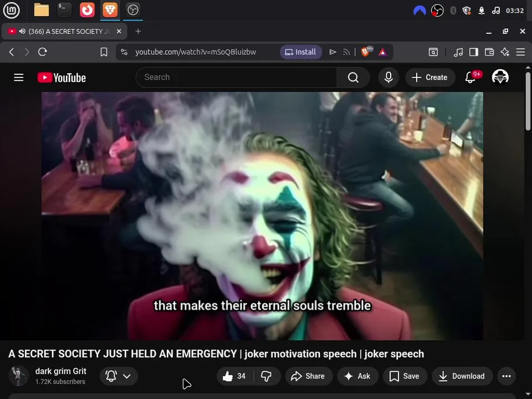Click the video player to pause

(262, 216)
